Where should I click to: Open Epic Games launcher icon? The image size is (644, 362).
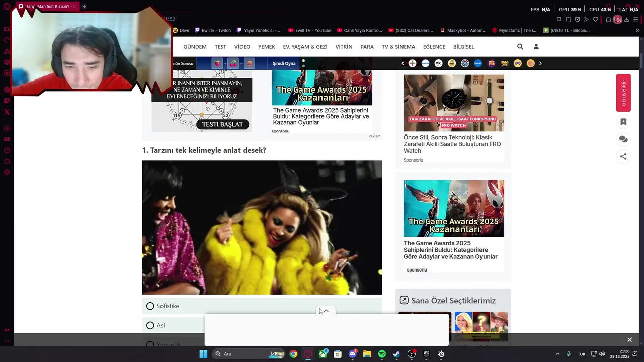(426, 354)
